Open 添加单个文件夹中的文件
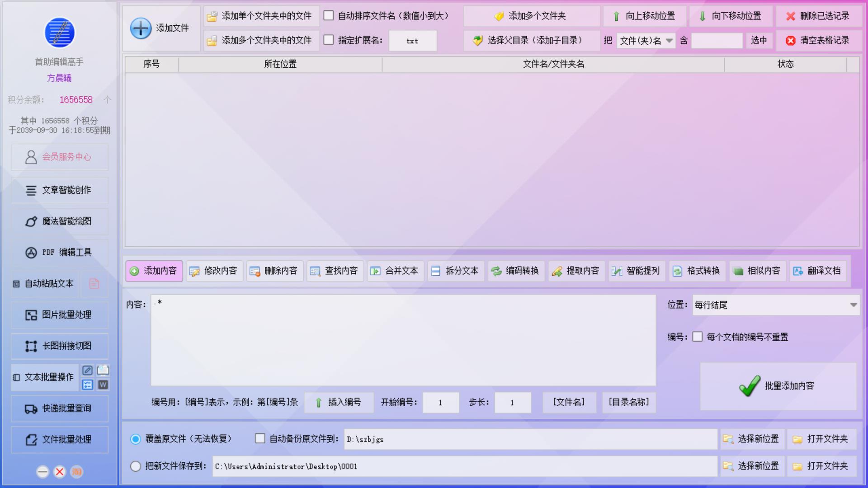This screenshot has width=868, height=488. tap(261, 16)
